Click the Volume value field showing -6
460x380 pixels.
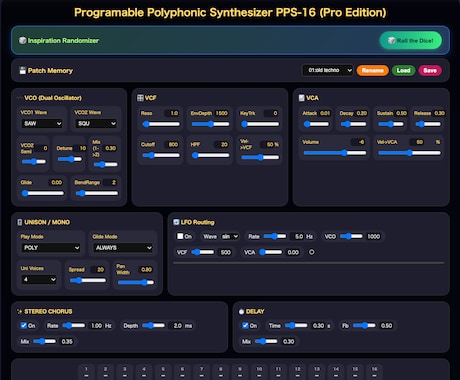click(358, 142)
